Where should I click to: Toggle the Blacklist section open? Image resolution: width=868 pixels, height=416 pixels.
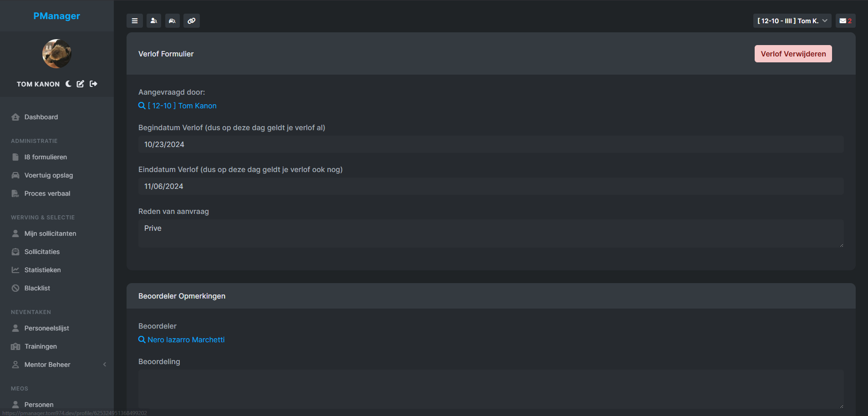(37, 288)
